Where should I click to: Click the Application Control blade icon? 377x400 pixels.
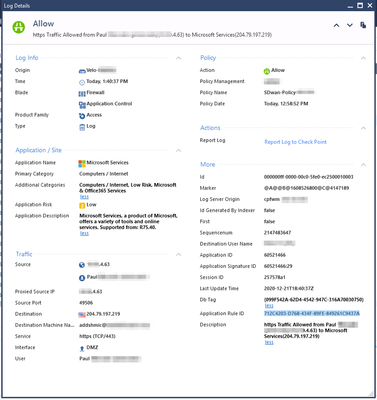click(x=82, y=105)
